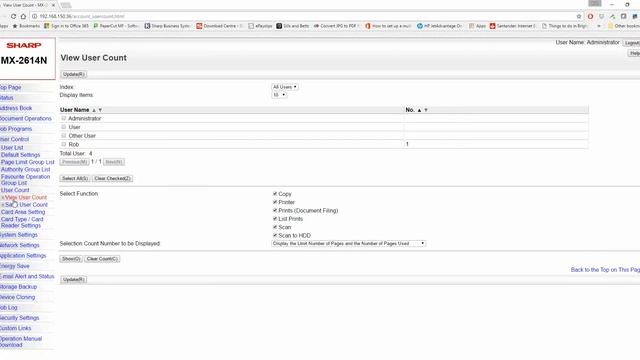Open Security Settings in the sidebar

(x=20, y=318)
